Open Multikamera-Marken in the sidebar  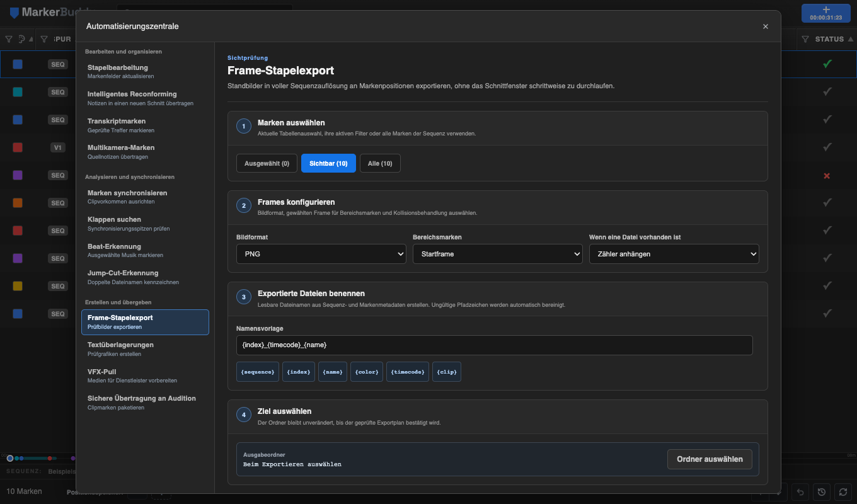145,152
